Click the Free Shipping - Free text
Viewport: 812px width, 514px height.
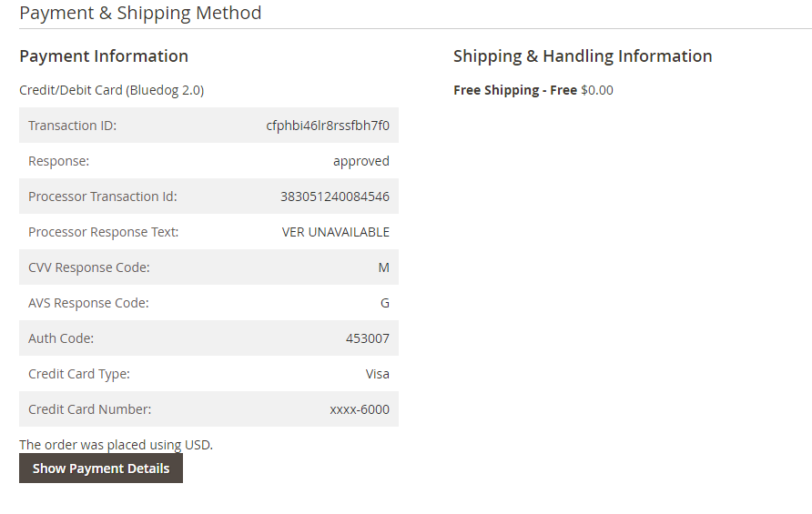[515, 90]
